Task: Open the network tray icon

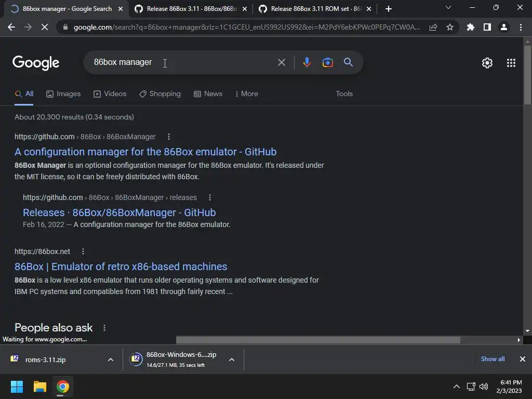Action: point(471,387)
